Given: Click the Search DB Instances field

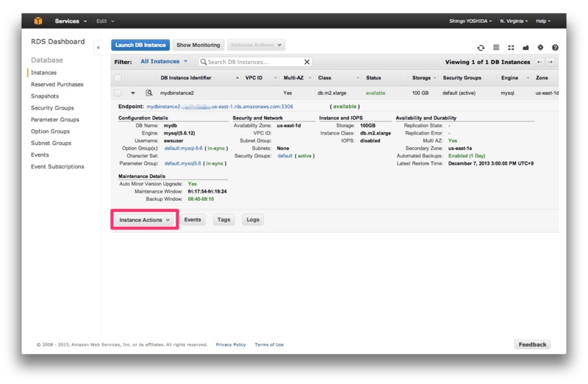Looking at the screenshot, I should coord(255,62).
